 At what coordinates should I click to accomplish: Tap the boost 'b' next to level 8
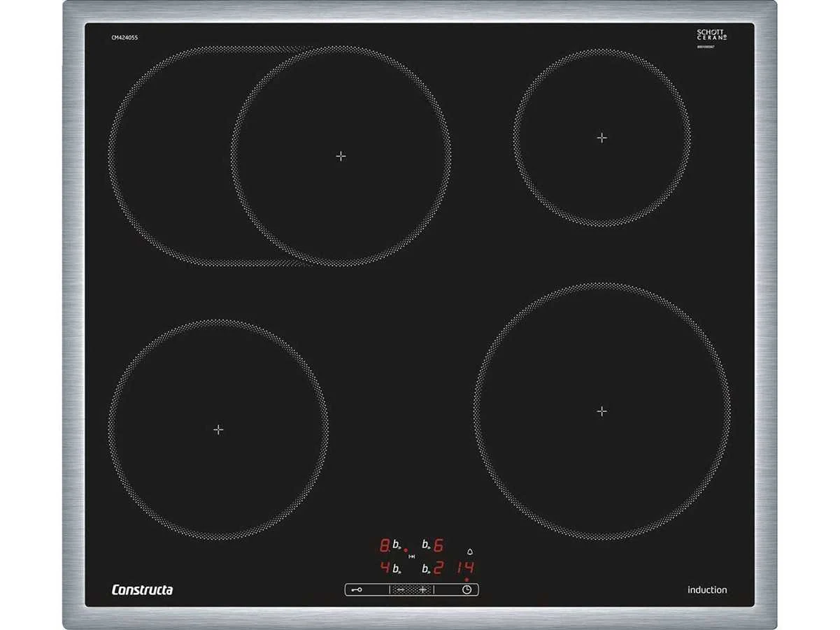tap(396, 545)
